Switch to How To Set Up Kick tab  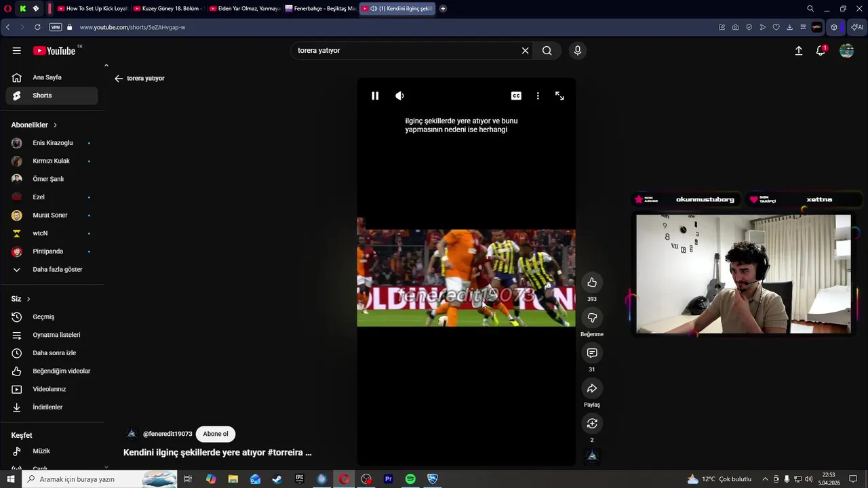coord(93,9)
